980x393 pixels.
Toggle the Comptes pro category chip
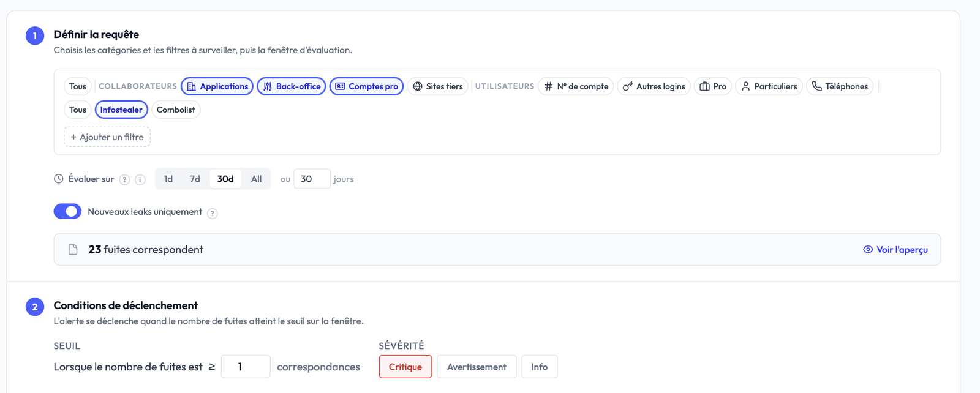click(366, 86)
